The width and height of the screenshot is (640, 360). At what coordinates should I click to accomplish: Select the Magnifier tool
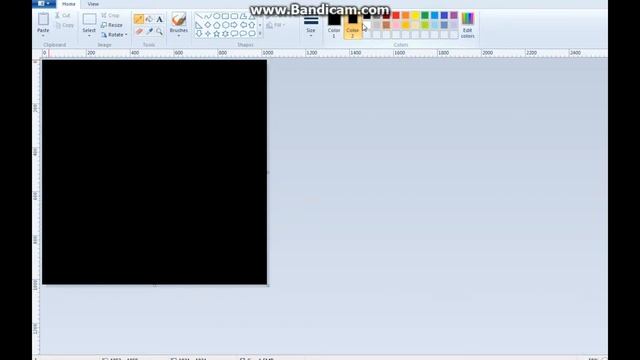[x=160, y=31]
